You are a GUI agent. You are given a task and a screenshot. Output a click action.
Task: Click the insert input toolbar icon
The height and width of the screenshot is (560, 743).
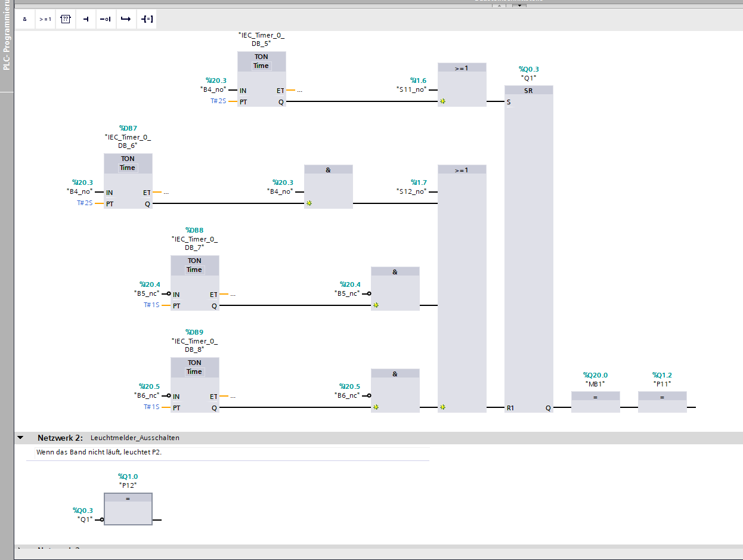click(86, 19)
